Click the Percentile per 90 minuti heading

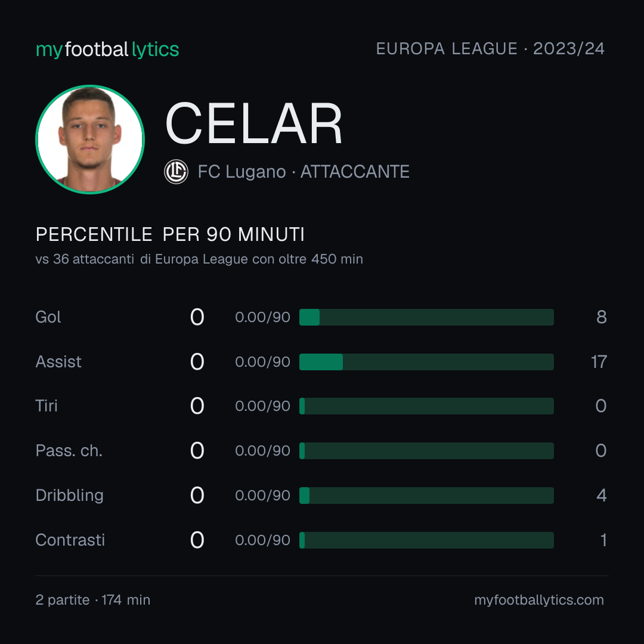[x=170, y=234]
